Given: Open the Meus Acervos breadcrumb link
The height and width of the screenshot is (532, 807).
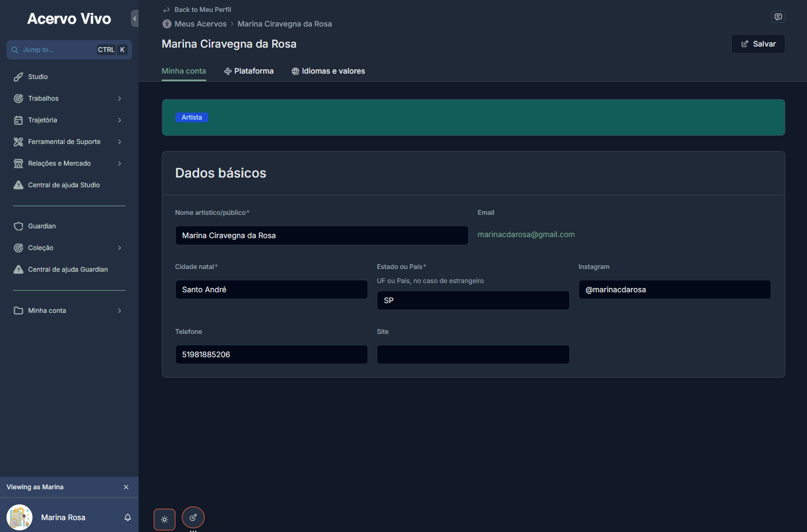Looking at the screenshot, I should pos(201,24).
